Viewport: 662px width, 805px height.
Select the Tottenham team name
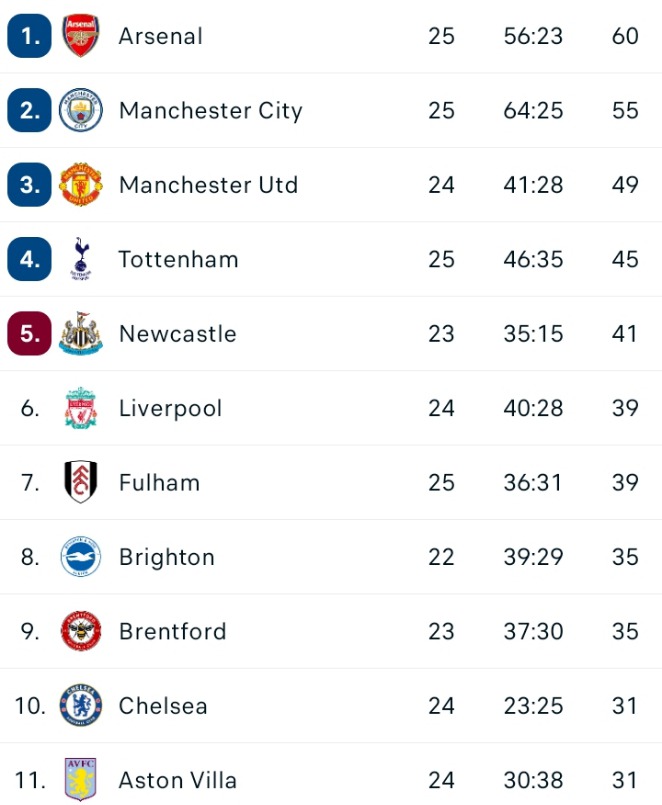pyautogui.click(x=178, y=259)
